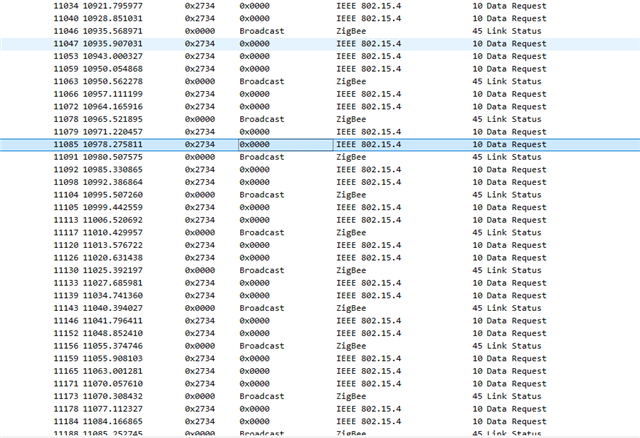Image resolution: width=640 pixels, height=438 pixels.
Task: Select packet 11165 Data Request row
Action: pyautogui.click(x=320, y=371)
